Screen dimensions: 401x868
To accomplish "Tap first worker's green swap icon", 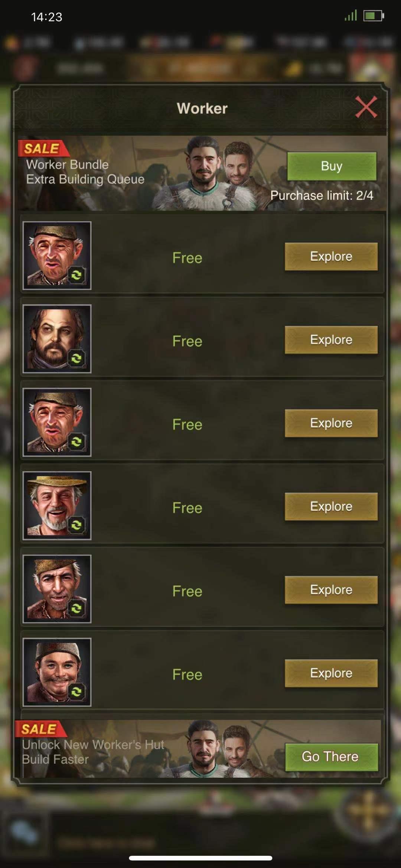I will coord(76,275).
